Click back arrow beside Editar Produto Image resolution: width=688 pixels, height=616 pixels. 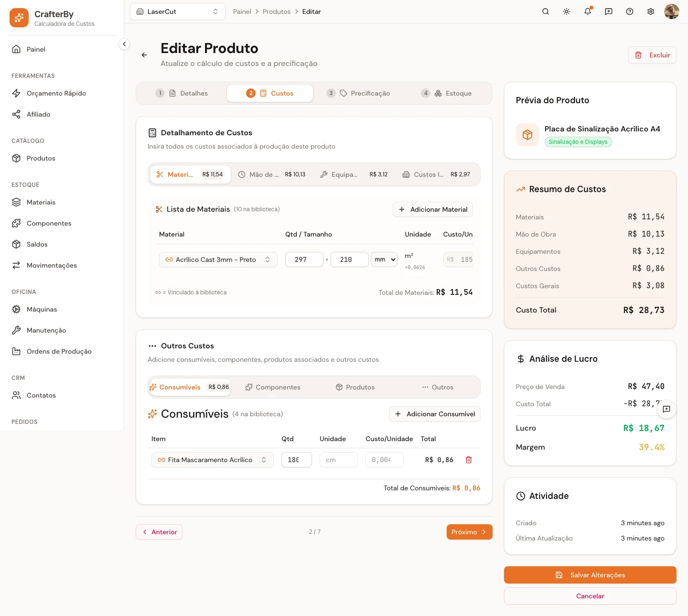[144, 55]
